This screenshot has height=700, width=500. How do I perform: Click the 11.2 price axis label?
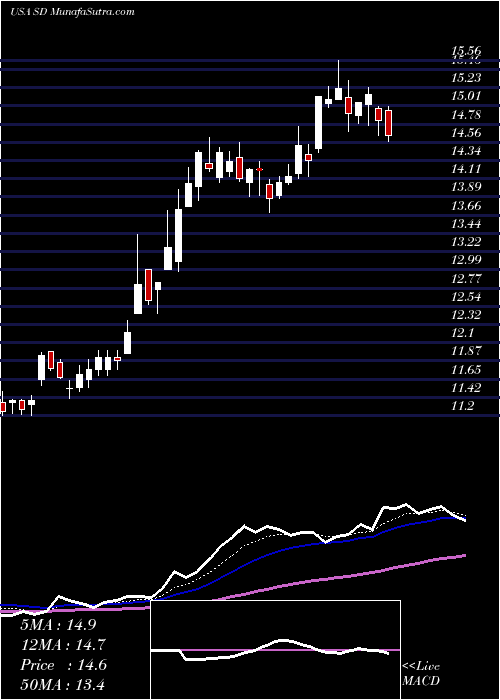[x=464, y=406]
